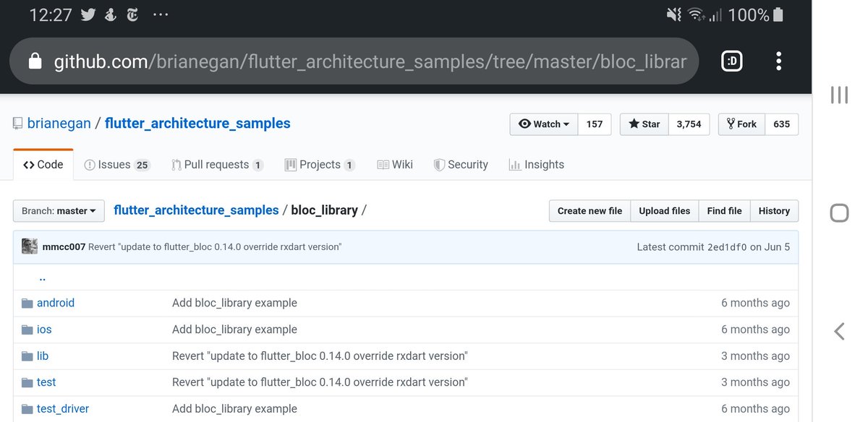Click the android folder icon
Screen dimensions: 868x422
click(27, 303)
